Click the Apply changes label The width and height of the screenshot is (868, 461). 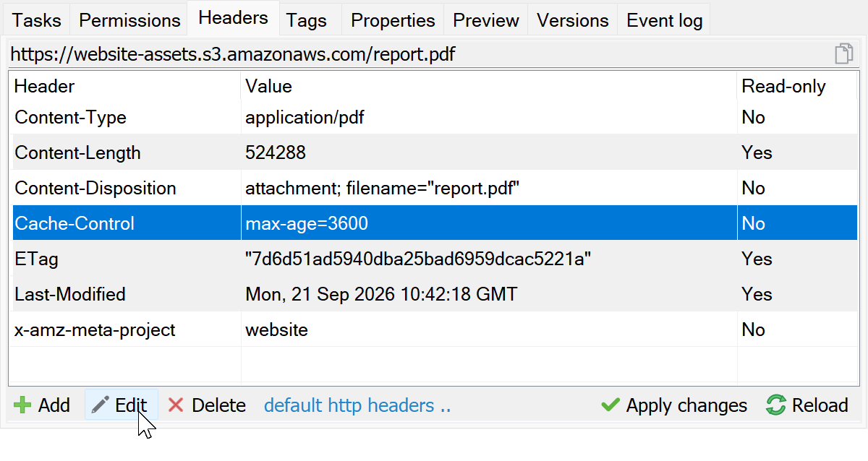tap(686, 405)
